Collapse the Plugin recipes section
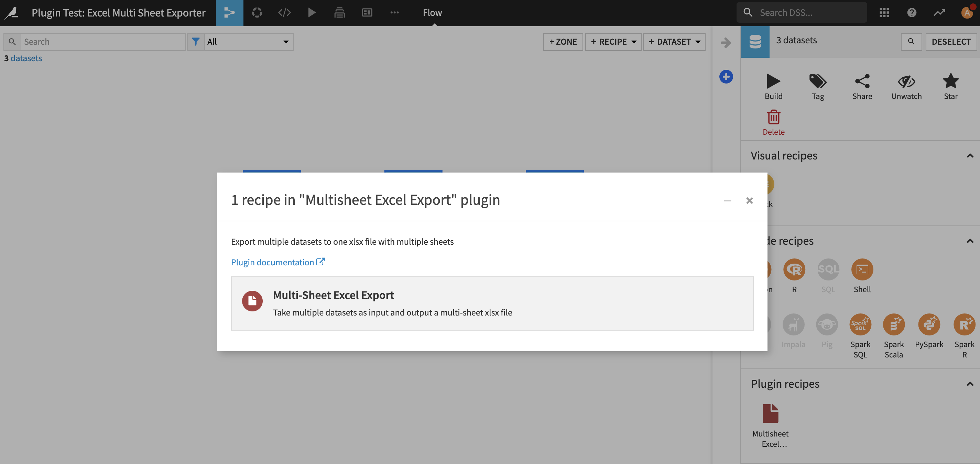 (x=970, y=384)
